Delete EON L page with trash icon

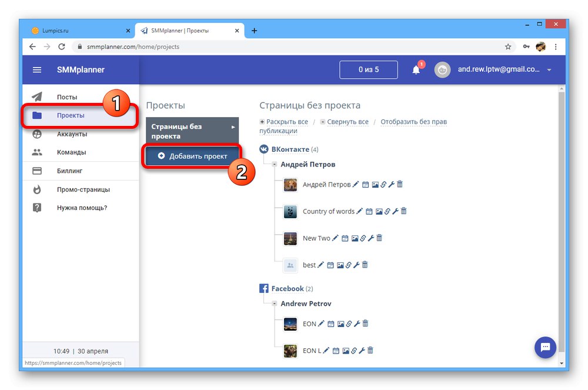coord(370,350)
